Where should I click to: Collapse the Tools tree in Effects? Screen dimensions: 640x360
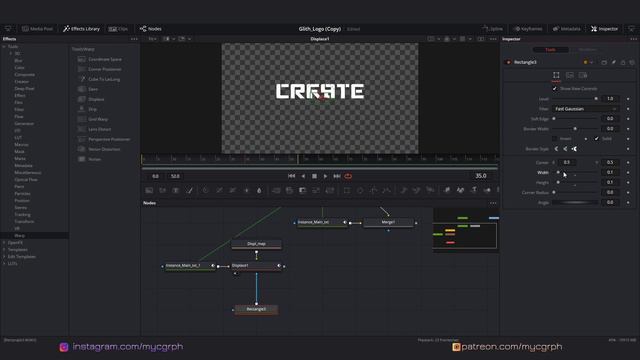4,47
